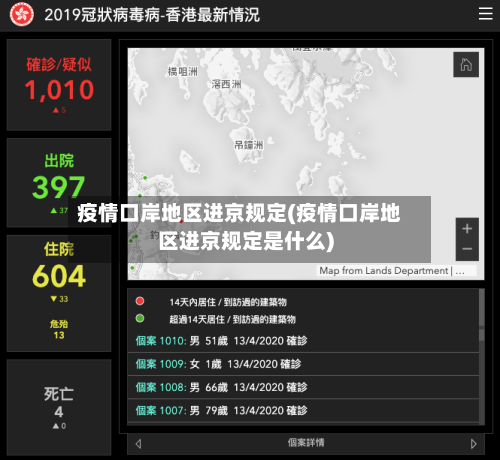Click the 橋咀洲 map label
Viewport: 500px width, 460px height.
click(x=183, y=71)
